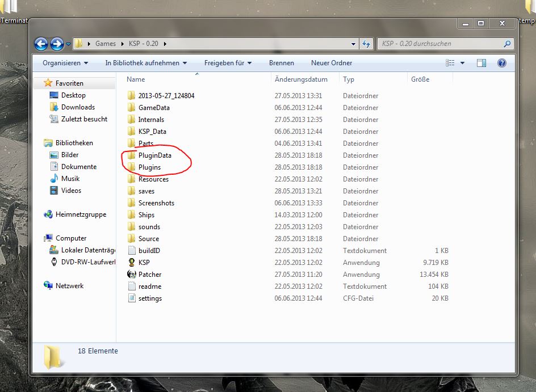This screenshot has width=536, height=392.
Task: Select the Patcher application icon
Action: [x=131, y=275]
